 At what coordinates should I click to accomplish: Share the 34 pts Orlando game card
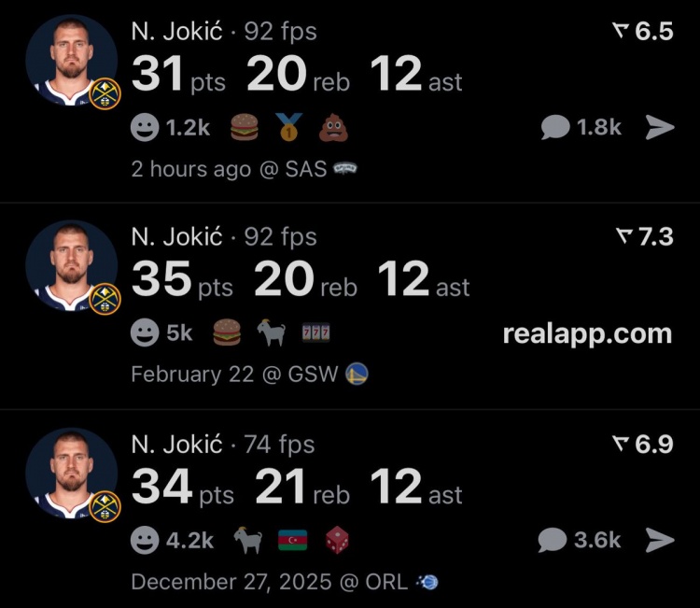coord(660,540)
